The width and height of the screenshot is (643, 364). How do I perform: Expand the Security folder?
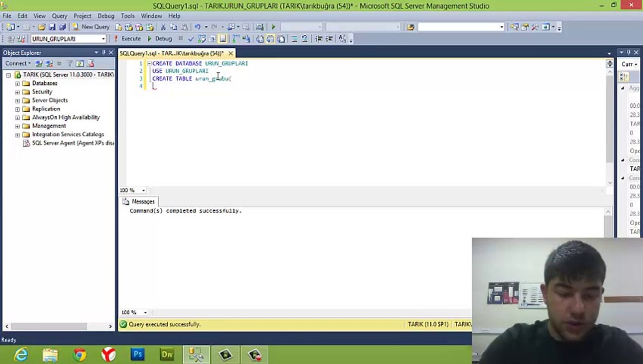(x=18, y=92)
